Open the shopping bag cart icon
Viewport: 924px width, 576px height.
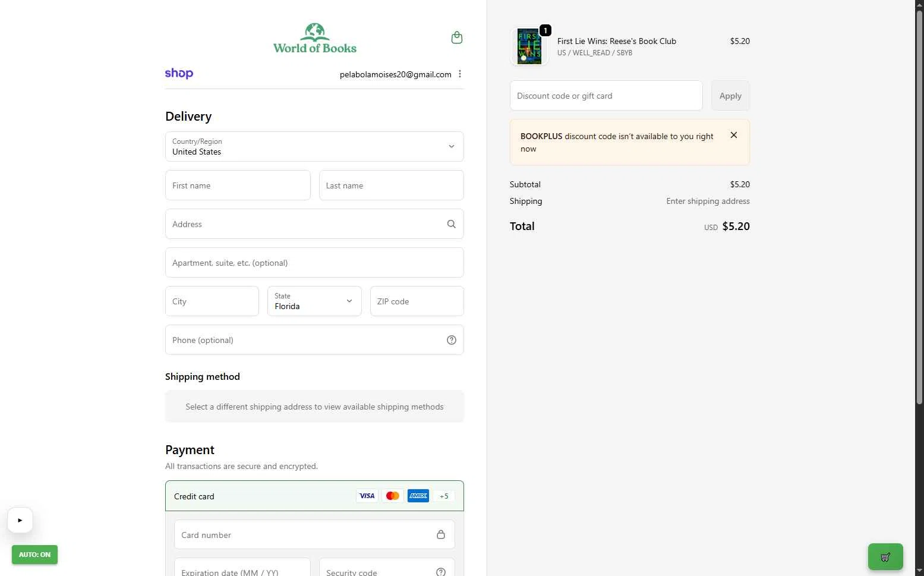pos(456,38)
